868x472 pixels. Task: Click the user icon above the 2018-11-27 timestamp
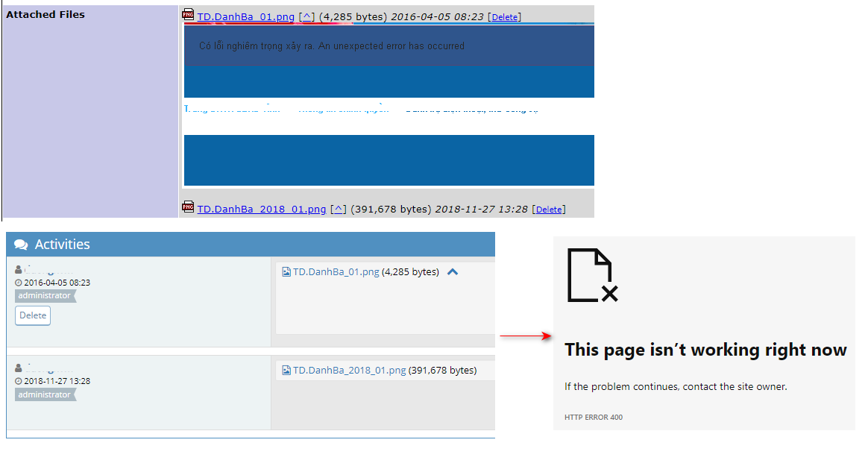pos(19,368)
